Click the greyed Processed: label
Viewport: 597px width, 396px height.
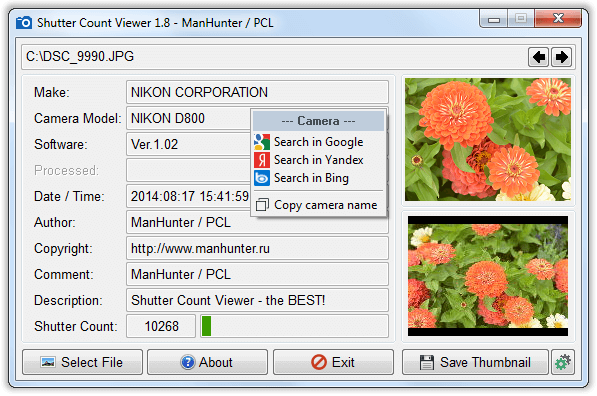click(66, 170)
